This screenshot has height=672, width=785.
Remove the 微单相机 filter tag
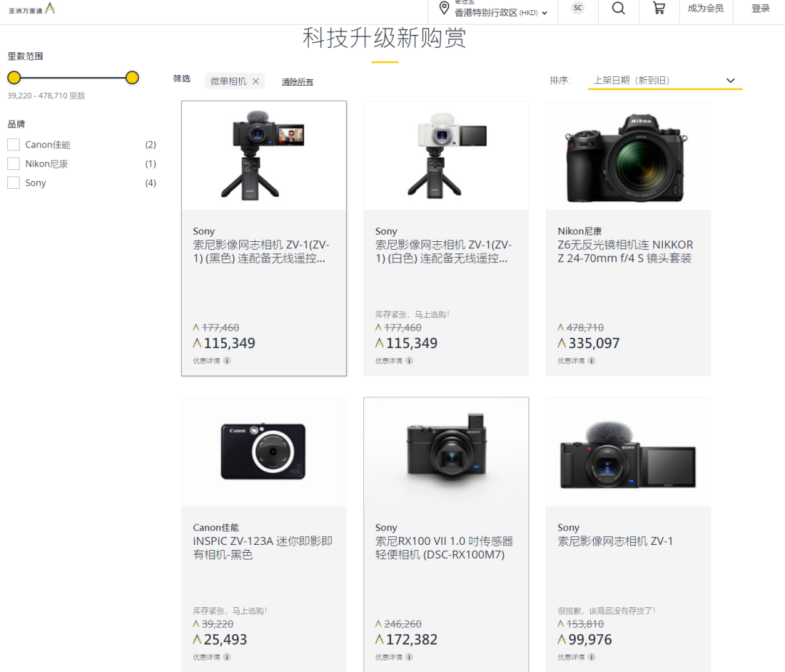click(x=256, y=81)
